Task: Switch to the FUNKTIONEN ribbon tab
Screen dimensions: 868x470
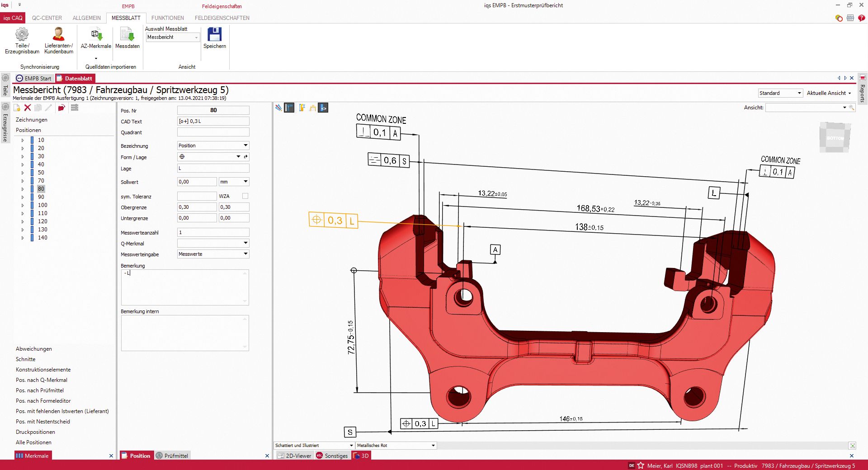Action: pos(168,18)
